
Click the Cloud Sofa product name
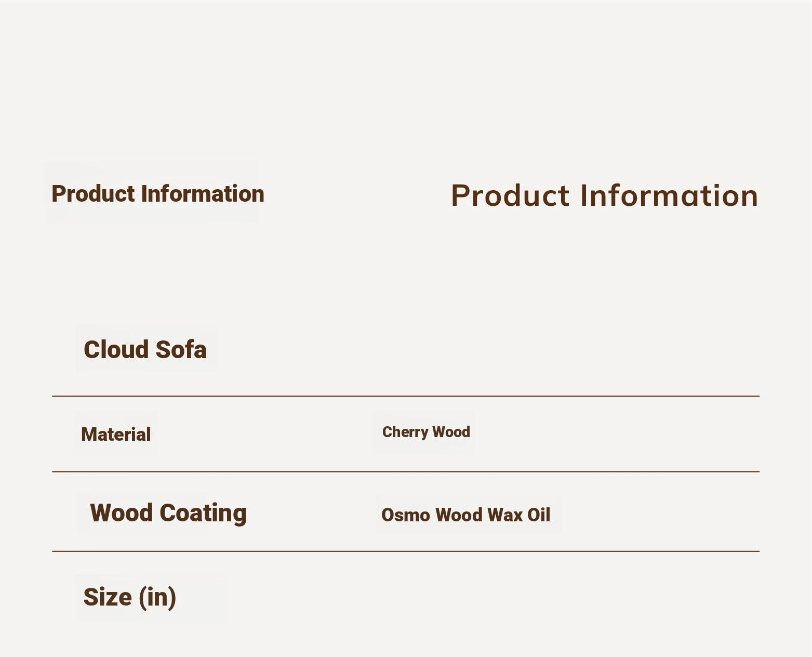tap(145, 349)
